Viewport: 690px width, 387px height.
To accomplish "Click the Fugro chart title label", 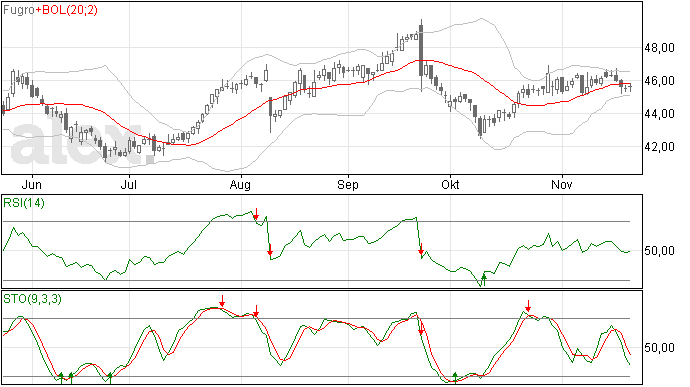I will [18, 9].
